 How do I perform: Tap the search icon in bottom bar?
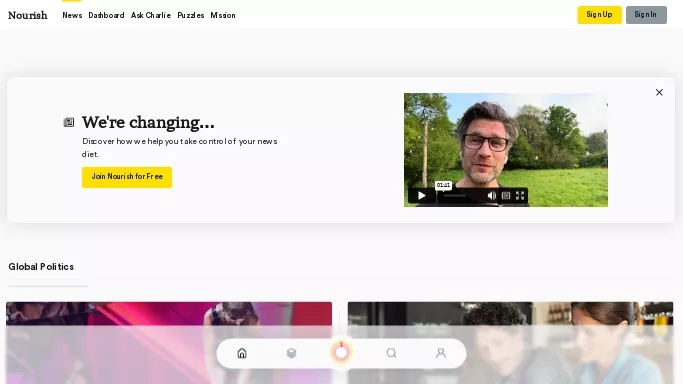(391, 353)
